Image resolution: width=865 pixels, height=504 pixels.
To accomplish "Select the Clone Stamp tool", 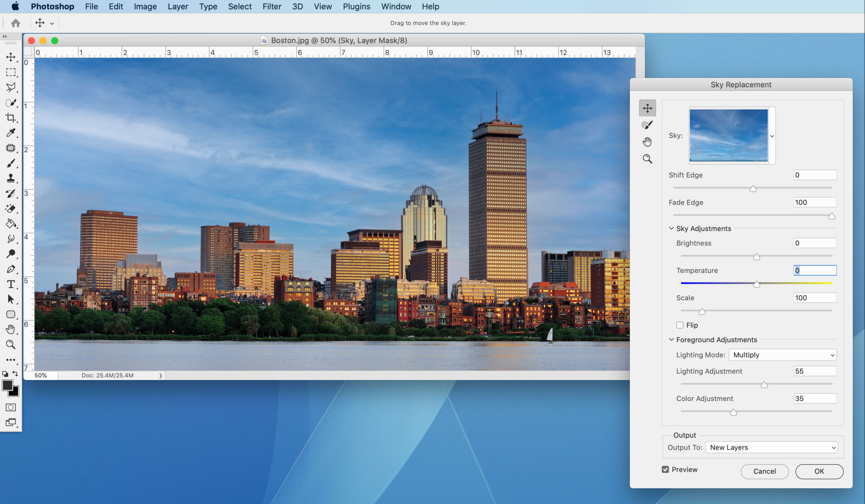I will tap(10, 178).
